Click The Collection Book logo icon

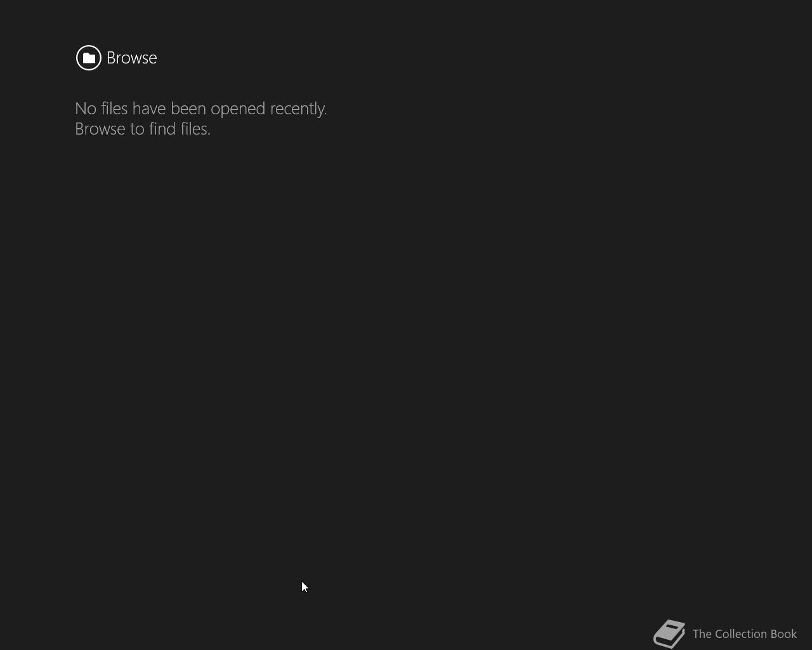tap(669, 633)
